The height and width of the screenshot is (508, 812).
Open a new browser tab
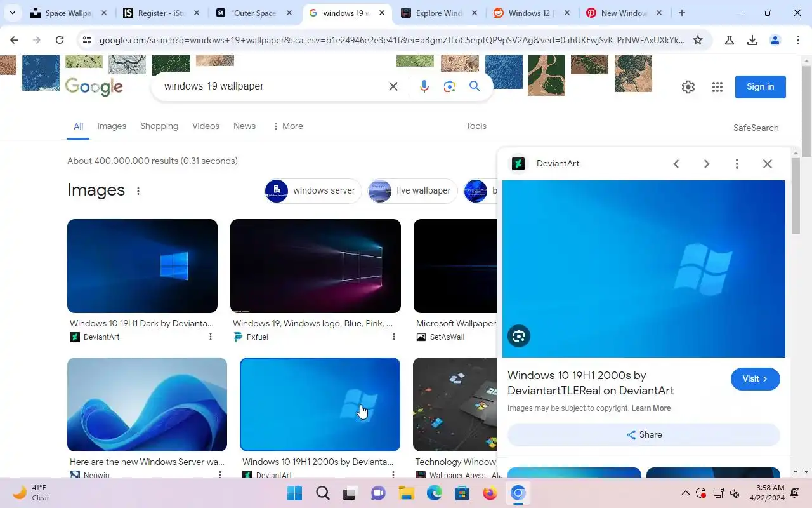coord(682,13)
